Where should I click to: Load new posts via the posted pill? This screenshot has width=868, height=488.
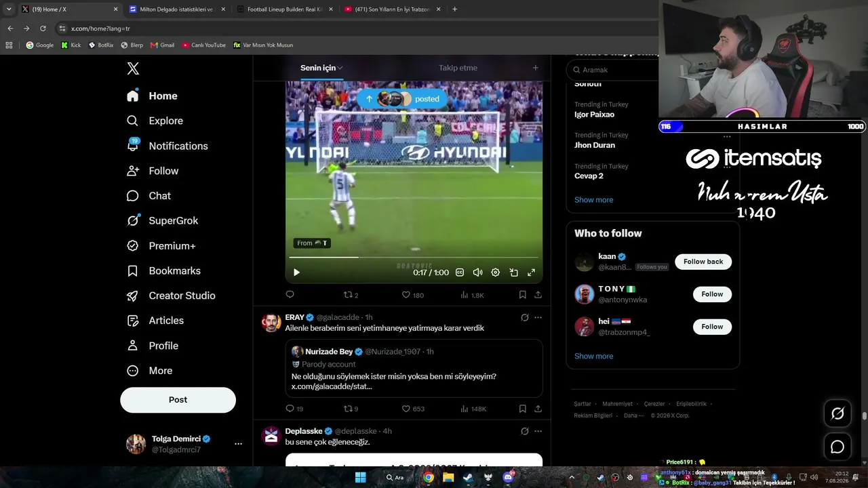(x=402, y=99)
